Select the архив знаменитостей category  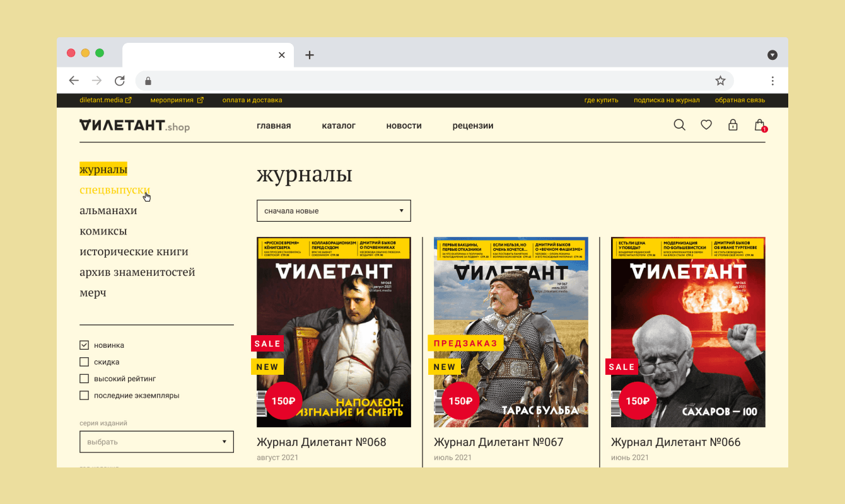(137, 272)
